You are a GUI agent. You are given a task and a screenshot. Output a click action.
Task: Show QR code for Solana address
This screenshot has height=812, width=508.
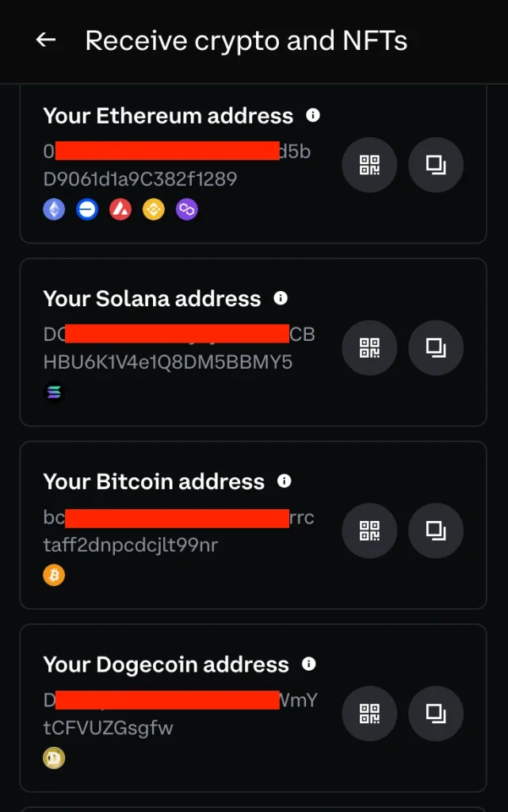[x=369, y=347]
